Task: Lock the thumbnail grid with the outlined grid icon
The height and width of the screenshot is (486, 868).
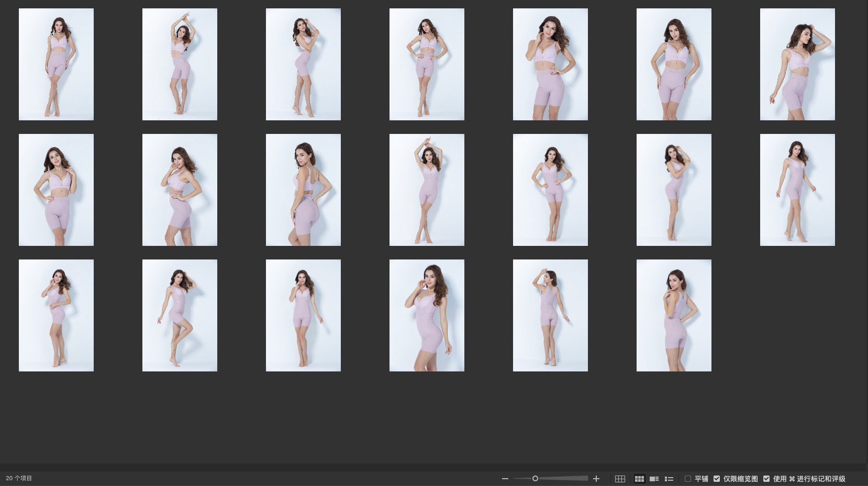Action: coord(620,479)
